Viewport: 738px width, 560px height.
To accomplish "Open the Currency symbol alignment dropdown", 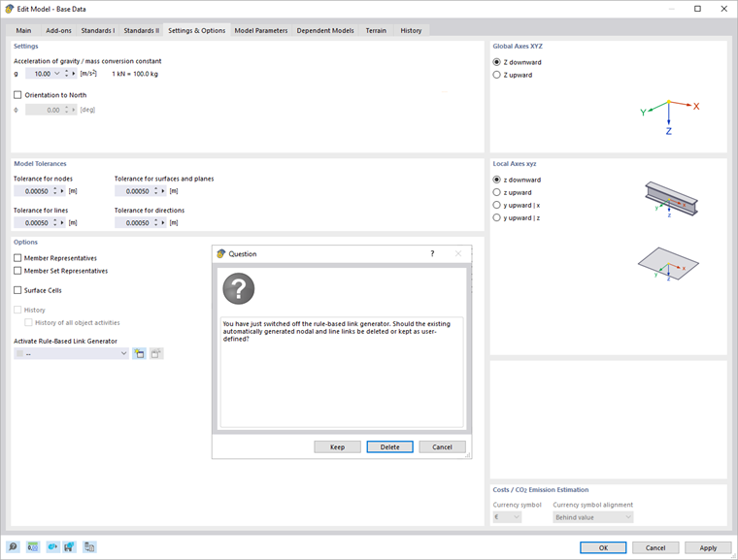I will coord(628,517).
